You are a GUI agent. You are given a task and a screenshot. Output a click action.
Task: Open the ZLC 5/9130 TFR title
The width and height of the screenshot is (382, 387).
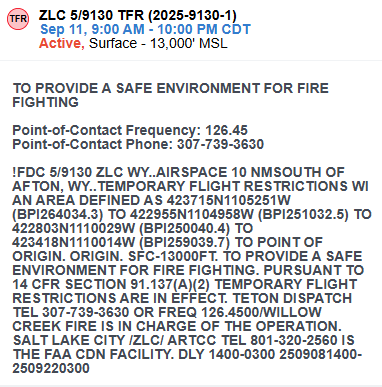click(138, 15)
